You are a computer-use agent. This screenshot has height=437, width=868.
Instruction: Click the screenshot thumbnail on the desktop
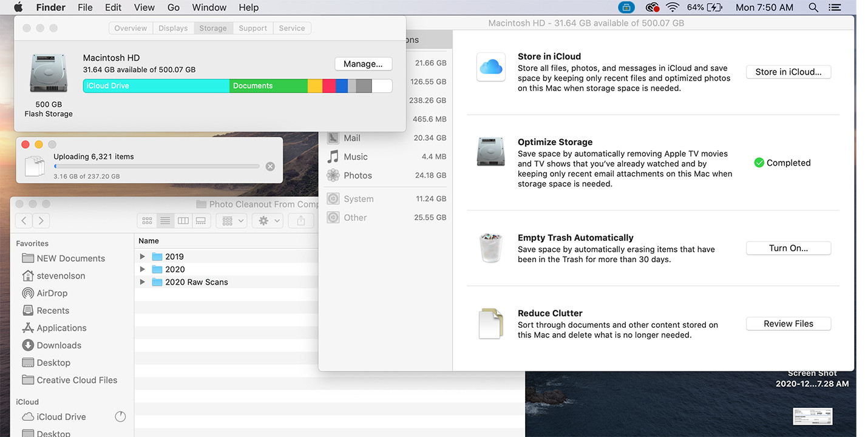(x=812, y=416)
